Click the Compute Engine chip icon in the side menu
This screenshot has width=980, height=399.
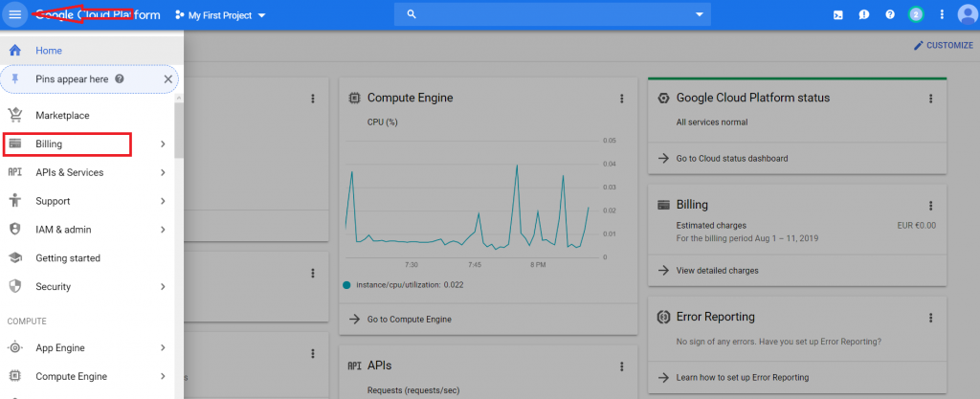pyautogui.click(x=15, y=377)
